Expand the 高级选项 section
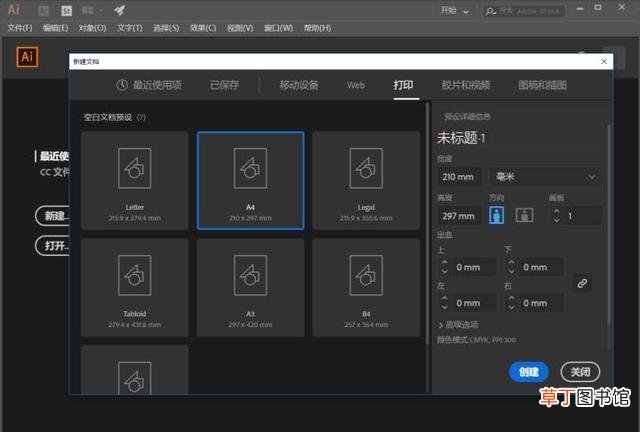The width and height of the screenshot is (640, 432). [458, 325]
